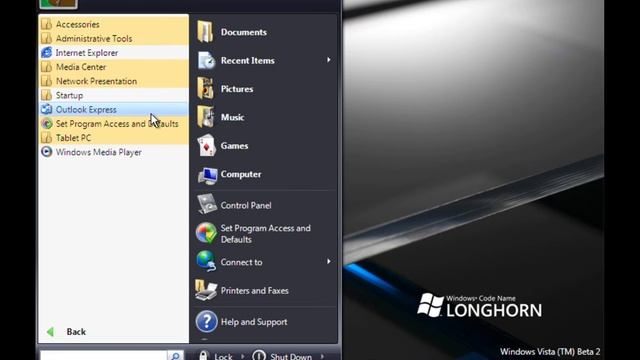Click the Startup label

coord(69,96)
